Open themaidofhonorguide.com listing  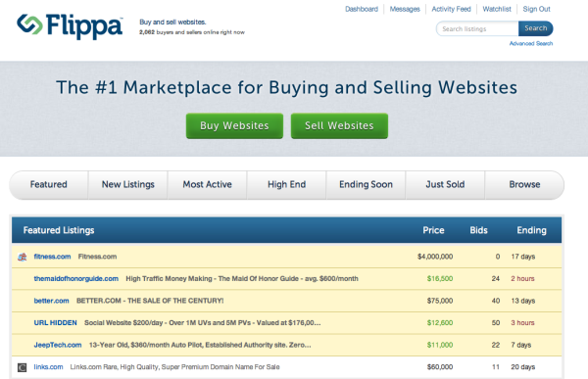(76, 279)
